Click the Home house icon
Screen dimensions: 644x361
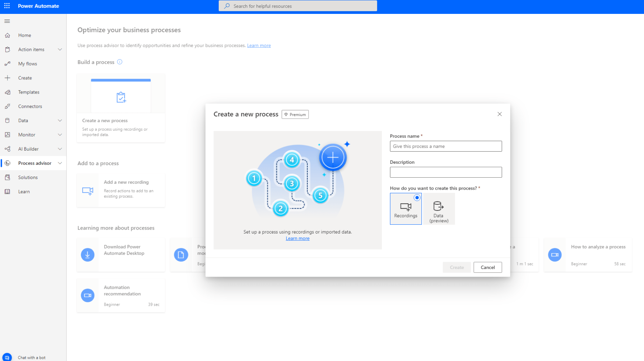(x=7, y=35)
